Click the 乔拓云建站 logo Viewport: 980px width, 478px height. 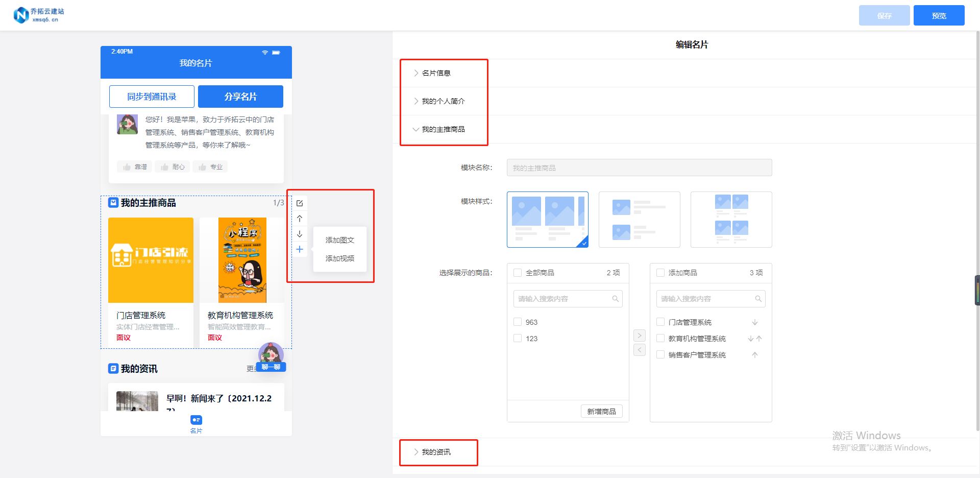point(39,15)
